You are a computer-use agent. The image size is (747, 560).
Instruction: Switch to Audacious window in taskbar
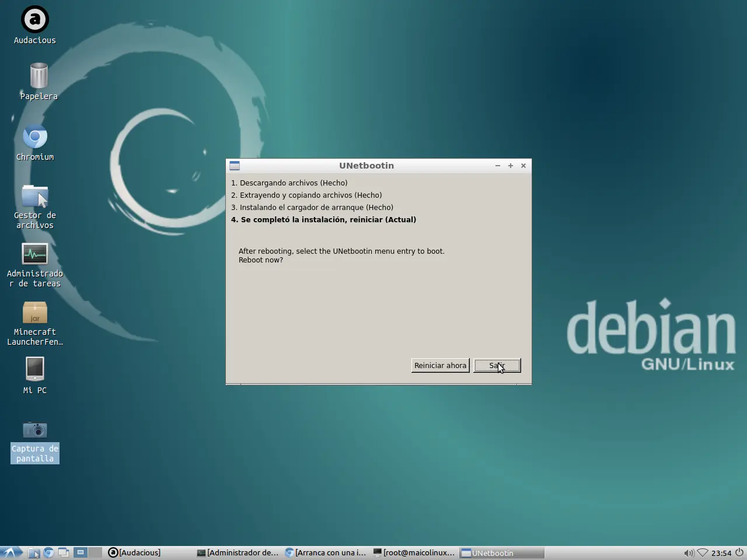pyautogui.click(x=149, y=552)
